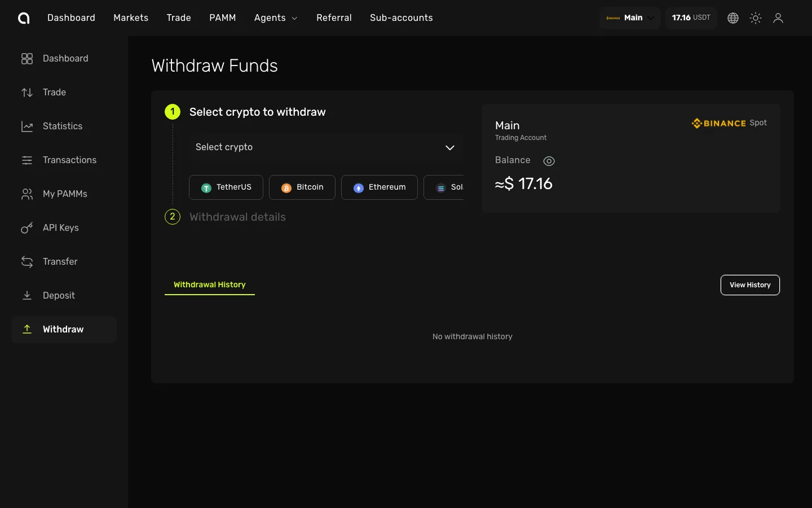The width and height of the screenshot is (812, 508).
Task: Open the Deposit page icon
Action: (27, 295)
